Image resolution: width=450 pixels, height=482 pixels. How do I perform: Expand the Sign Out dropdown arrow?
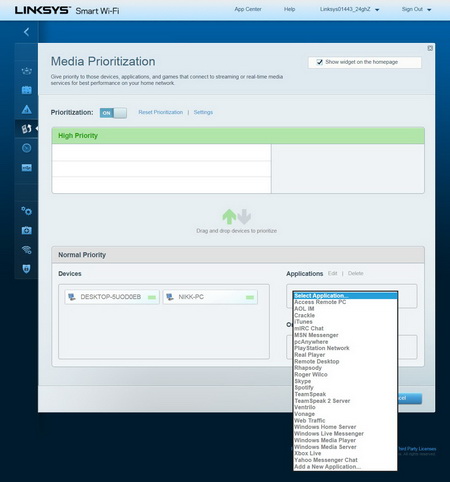click(429, 10)
